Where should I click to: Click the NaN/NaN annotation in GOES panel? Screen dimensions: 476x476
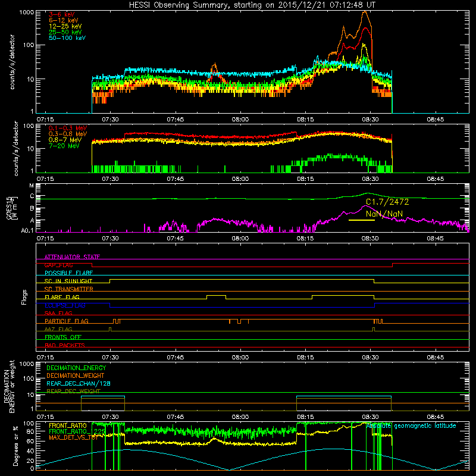(x=384, y=214)
